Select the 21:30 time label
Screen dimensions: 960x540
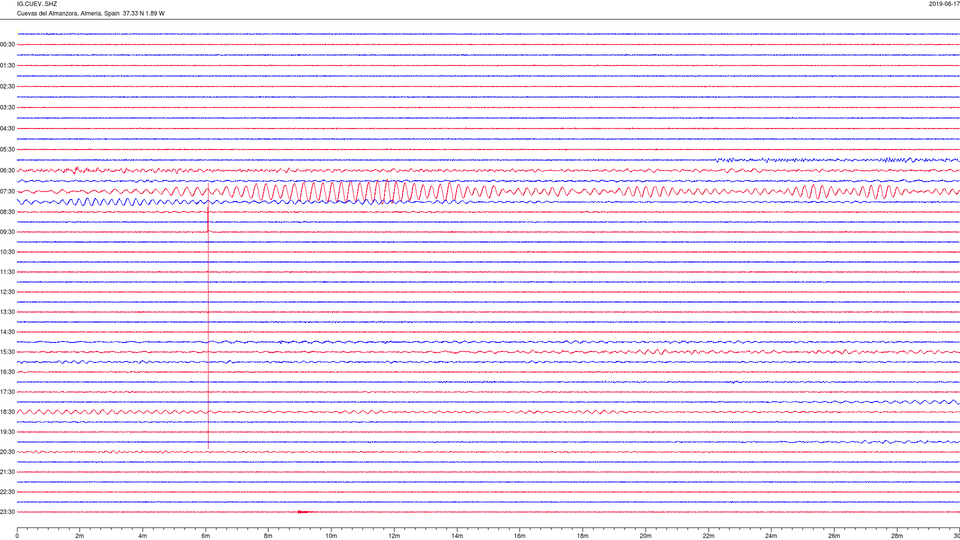(x=7, y=472)
